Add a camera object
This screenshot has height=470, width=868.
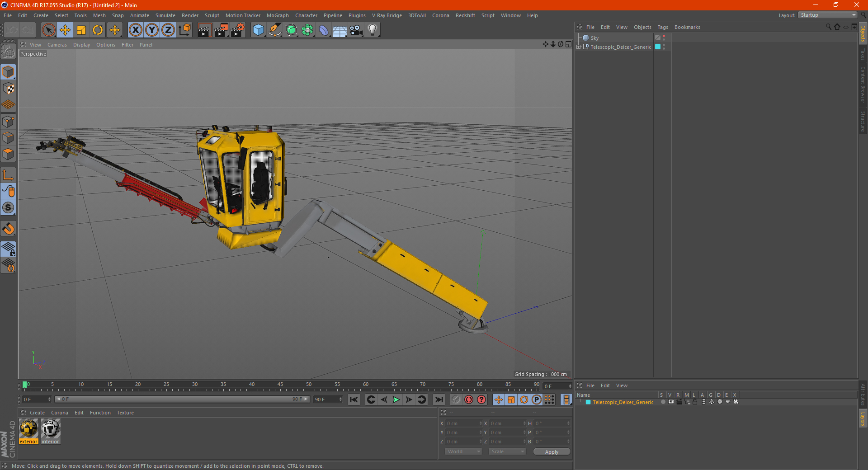click(x=356, y=30)
